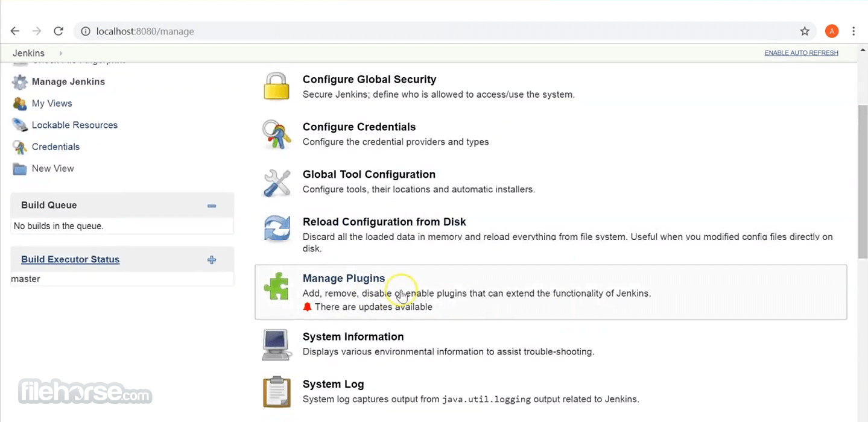
Task: Click the Lockable Resources icon
Action: [20, 125]
